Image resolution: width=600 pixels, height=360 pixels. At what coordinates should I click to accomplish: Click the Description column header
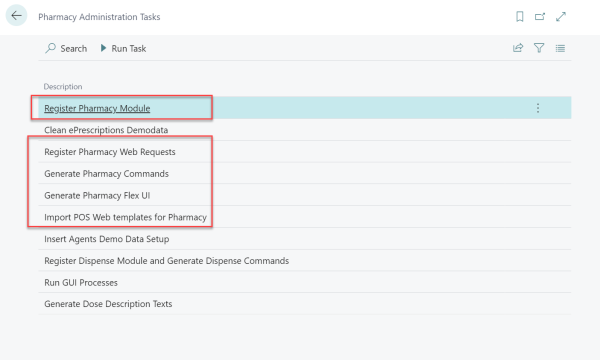63,86
